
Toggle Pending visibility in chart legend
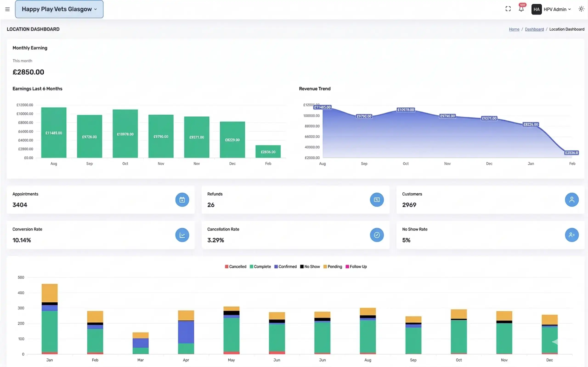333,266
